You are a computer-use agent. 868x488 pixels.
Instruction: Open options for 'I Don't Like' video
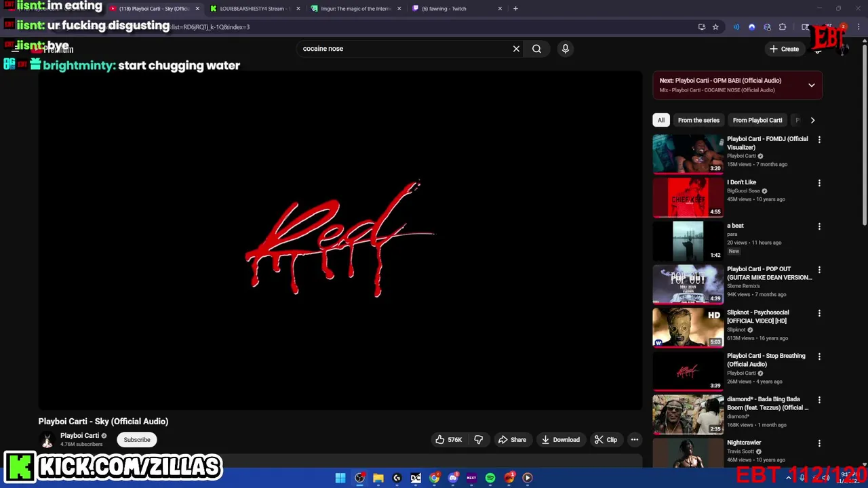click(819, 183)
